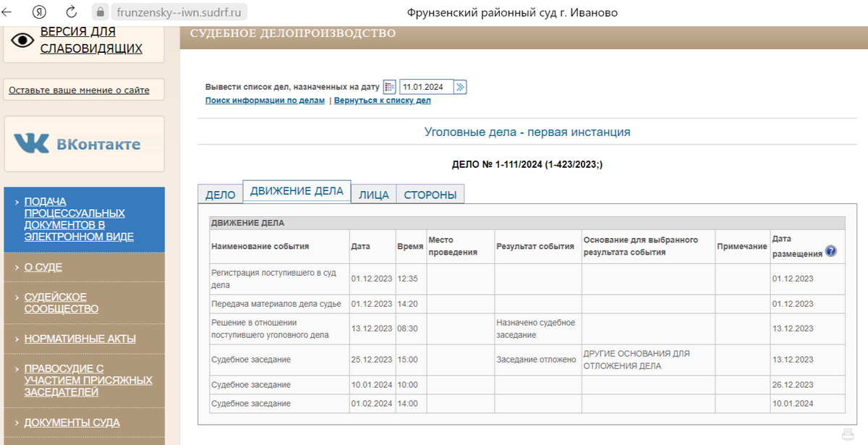868x445 pixels.
Task: Click Уголовные дела - первая инстанция heading
Action: [527, 132]
